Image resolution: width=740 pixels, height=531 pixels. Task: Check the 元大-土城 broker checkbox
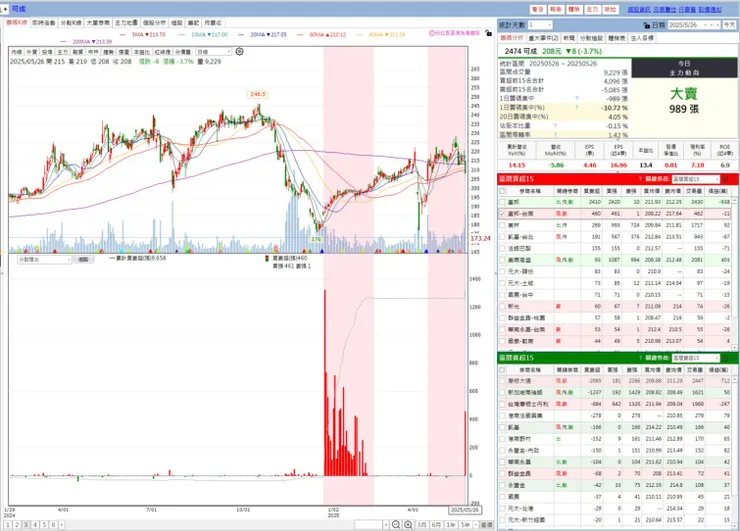coord(502,283)
